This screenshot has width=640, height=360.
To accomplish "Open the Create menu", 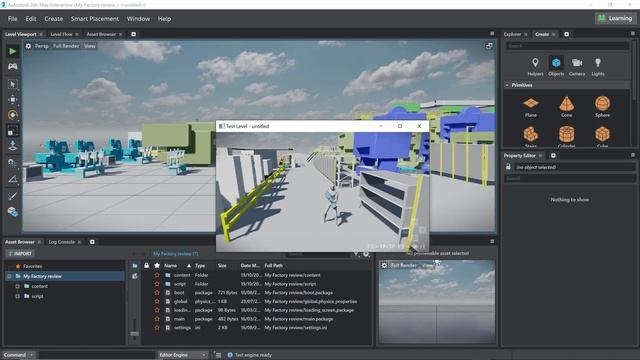I will (x=53, y=19).
